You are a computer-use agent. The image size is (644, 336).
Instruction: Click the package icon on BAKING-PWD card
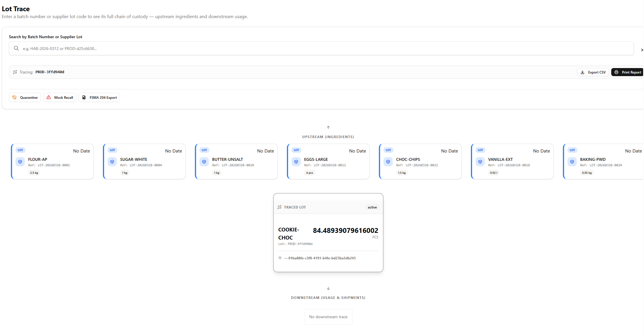572,162
